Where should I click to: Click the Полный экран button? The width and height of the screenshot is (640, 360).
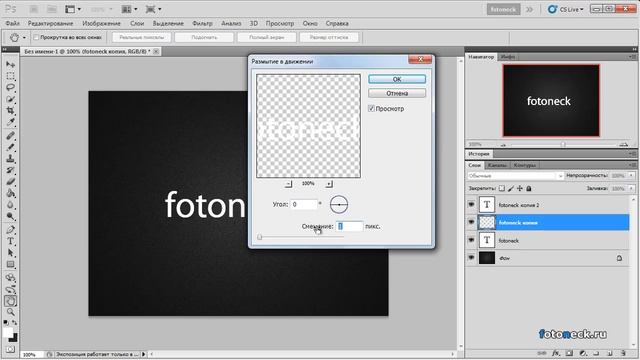pyautogui.click(x=267, y=37)
